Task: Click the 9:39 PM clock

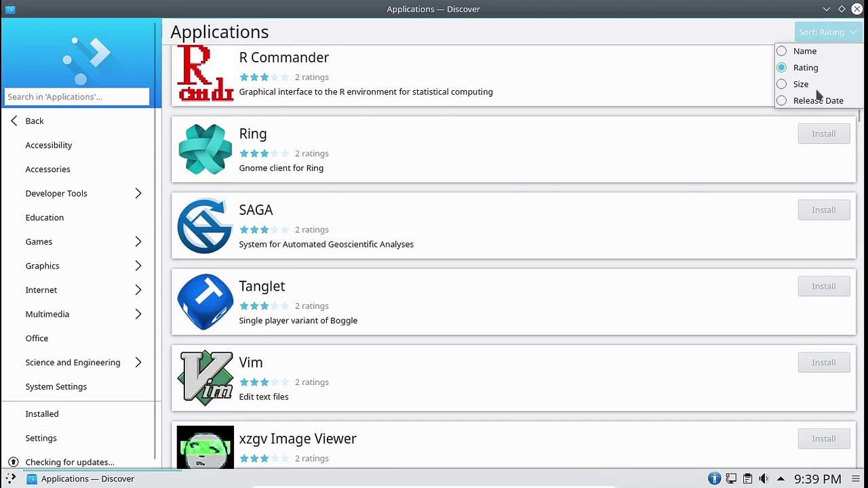Action: click(818, 479)
